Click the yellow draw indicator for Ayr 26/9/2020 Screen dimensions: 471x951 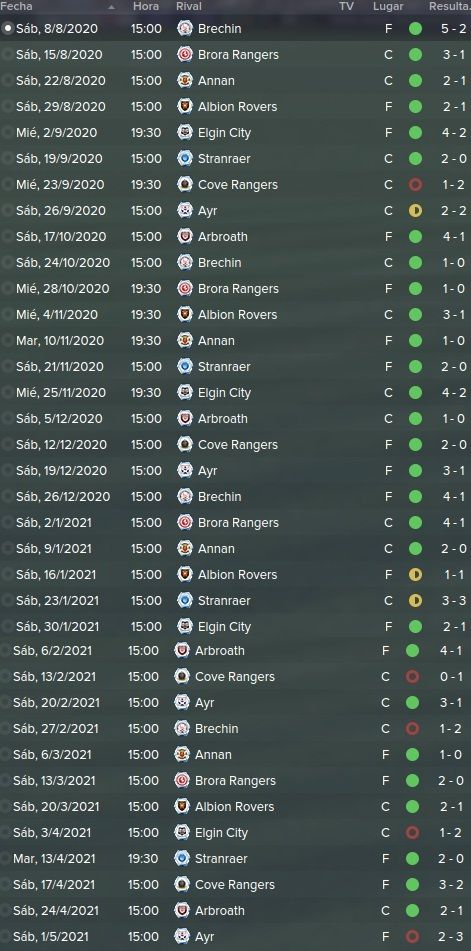(x=415, y=210)
